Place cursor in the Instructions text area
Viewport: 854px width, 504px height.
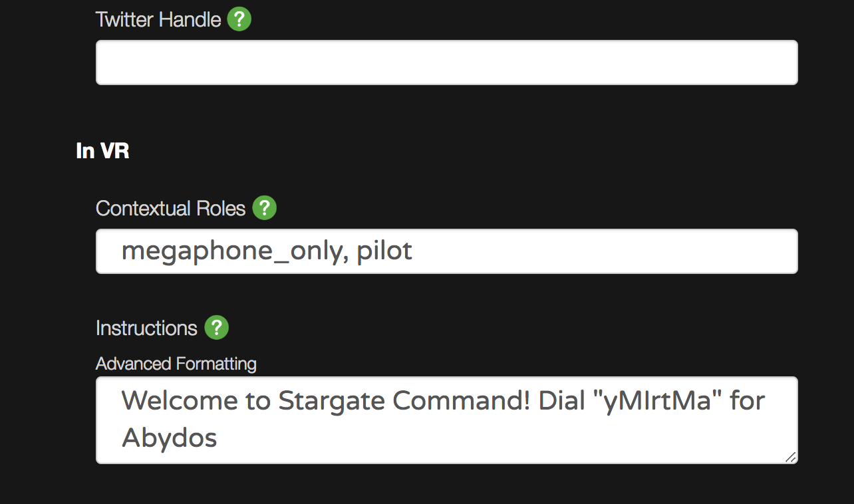point(447,420)
